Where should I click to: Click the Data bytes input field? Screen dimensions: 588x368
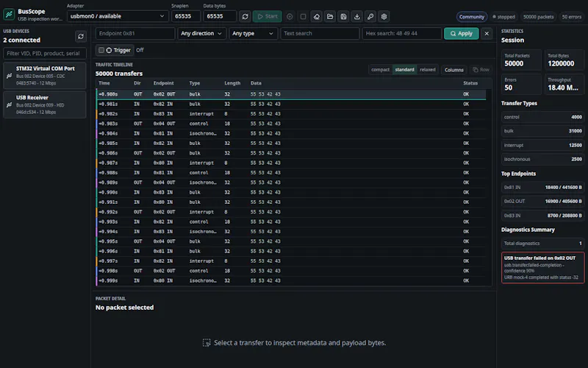tap(219, 16)
